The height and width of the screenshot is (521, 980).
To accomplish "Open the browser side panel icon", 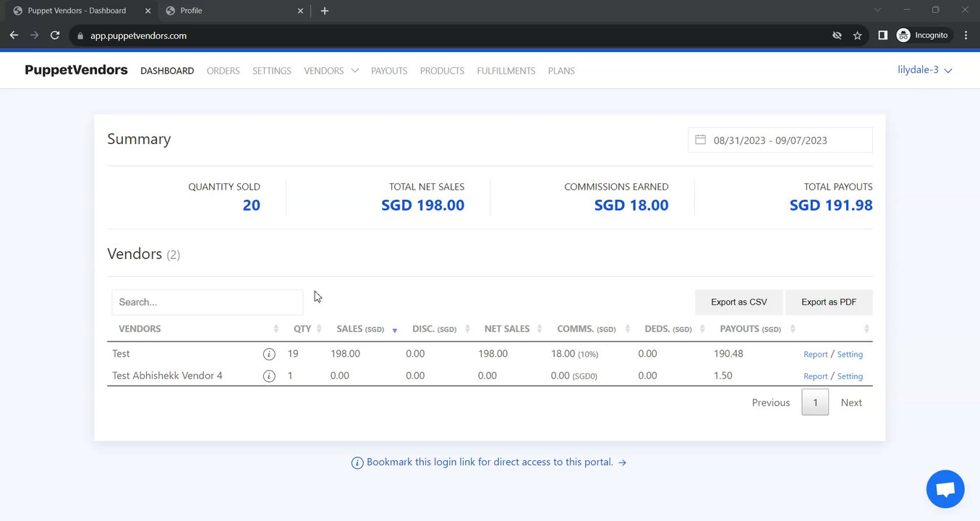I will 882,35.
